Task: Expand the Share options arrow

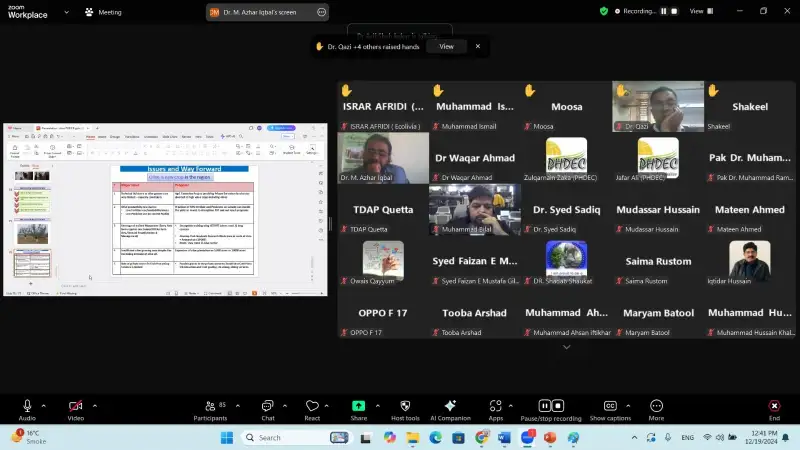Action: (378, 406)
